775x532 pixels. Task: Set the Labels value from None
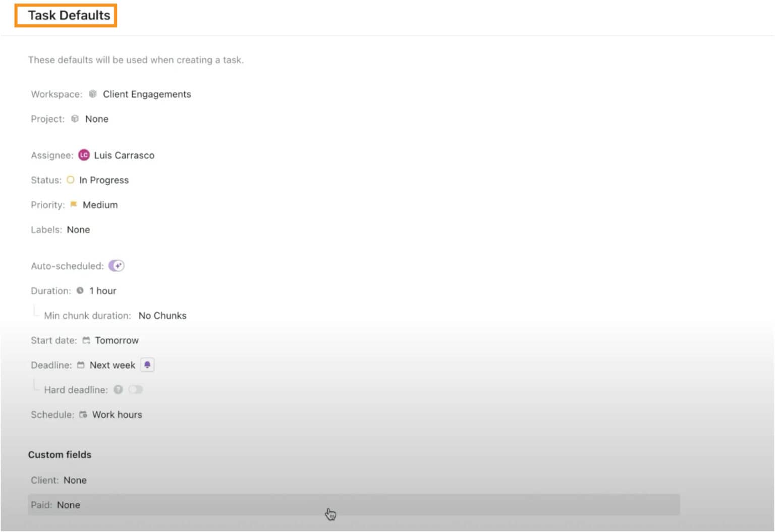[x=78, y=229]
